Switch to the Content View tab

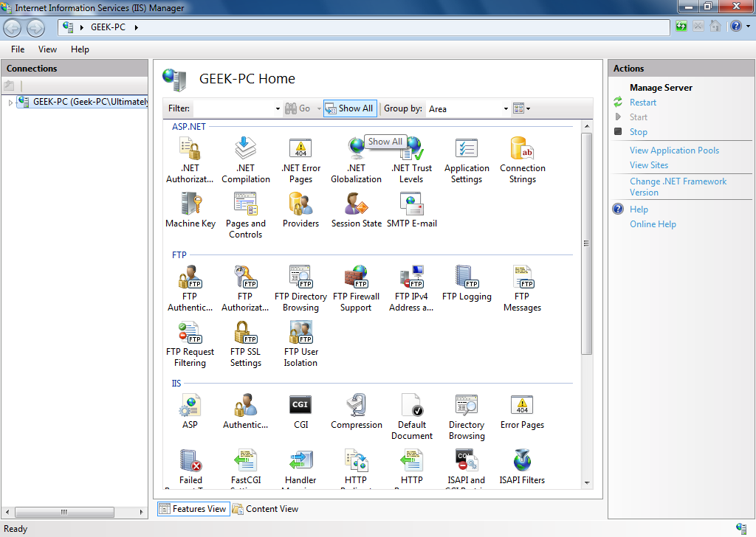265,509
